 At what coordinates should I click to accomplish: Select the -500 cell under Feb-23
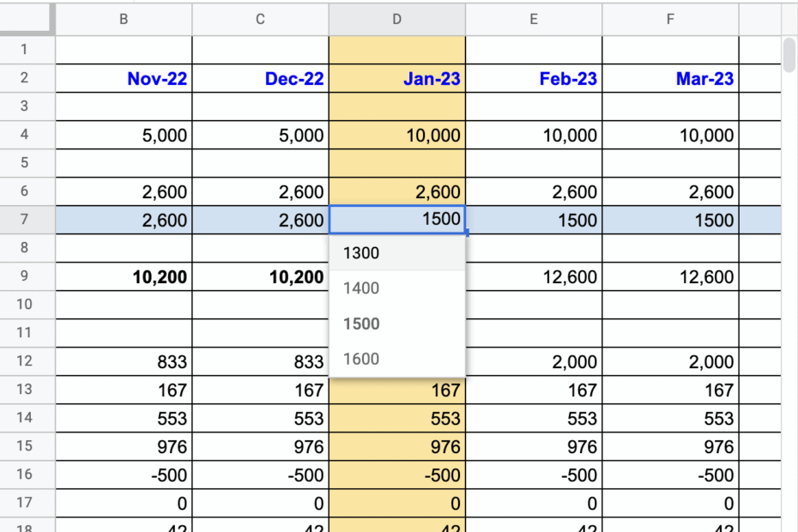[534, 475]
